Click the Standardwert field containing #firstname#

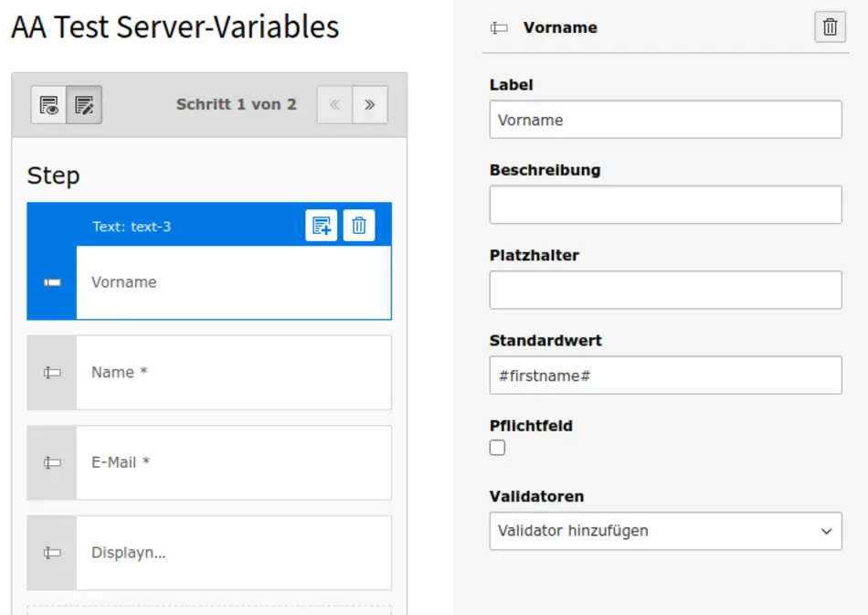point(665,376)
